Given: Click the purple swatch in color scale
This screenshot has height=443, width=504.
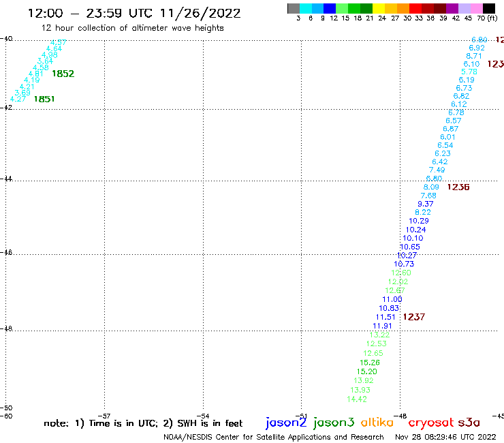Looking at the screenshot, I should pyautogui.click(x=452, y=8).
